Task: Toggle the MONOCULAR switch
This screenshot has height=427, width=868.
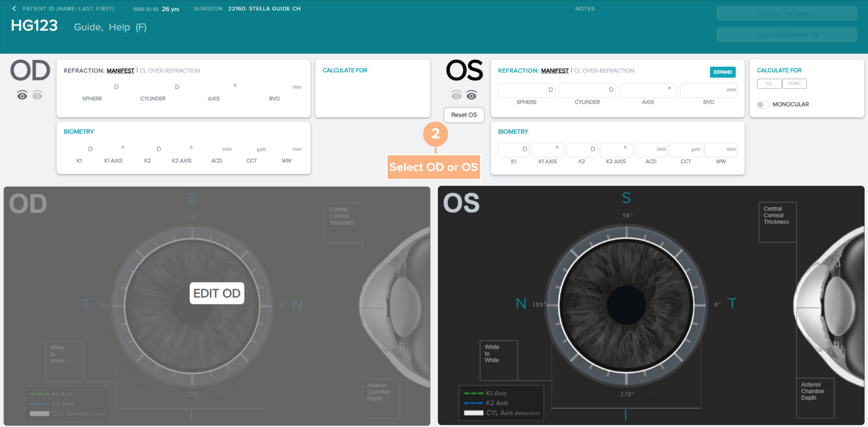Action: (x=763, y=104)
